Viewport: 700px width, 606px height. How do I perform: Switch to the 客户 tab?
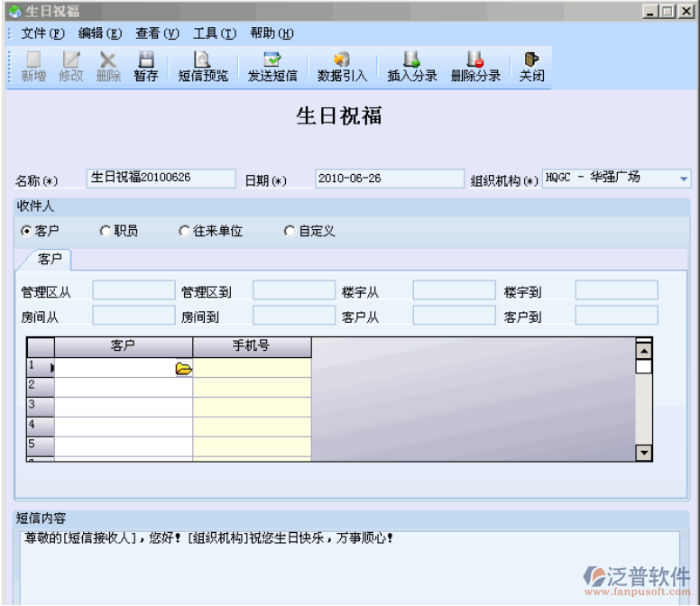(50, 259)
